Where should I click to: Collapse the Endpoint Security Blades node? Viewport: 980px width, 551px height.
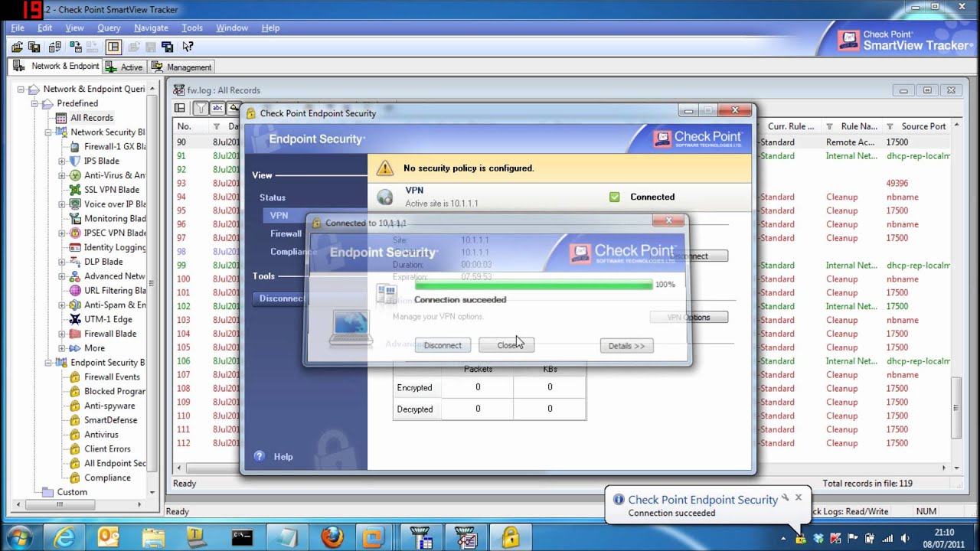48,363
